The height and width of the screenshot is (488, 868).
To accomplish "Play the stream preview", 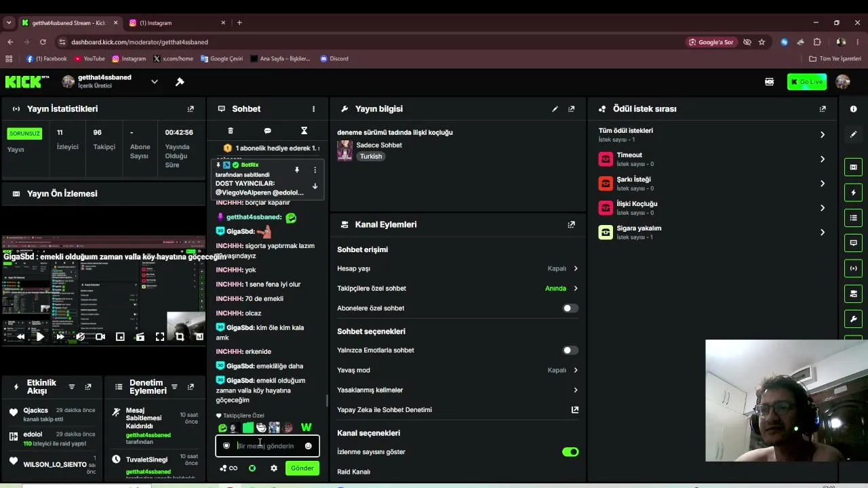I will (40, 337).
